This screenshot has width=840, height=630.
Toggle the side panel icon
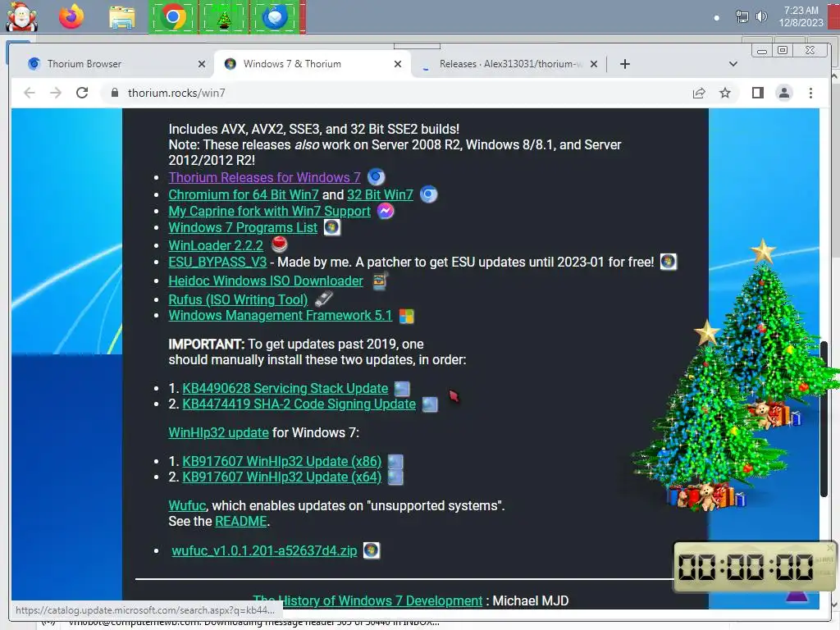[x=757, y=94]
